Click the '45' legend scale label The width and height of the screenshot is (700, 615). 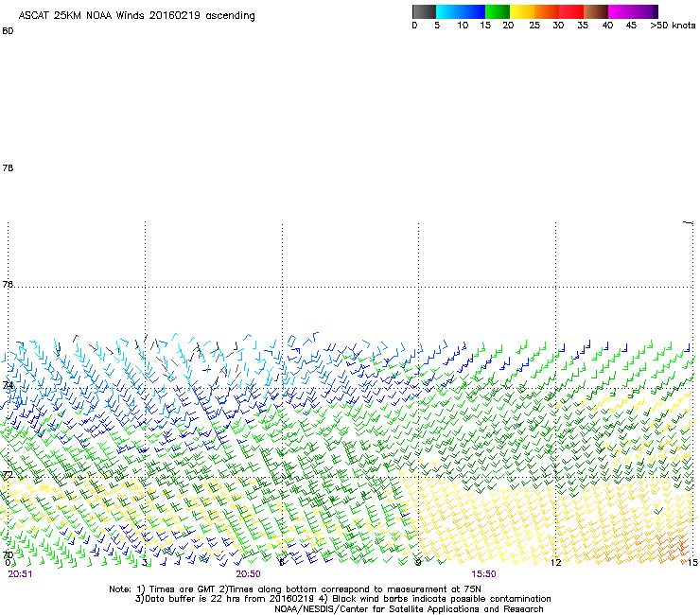[x=631, y=26]
